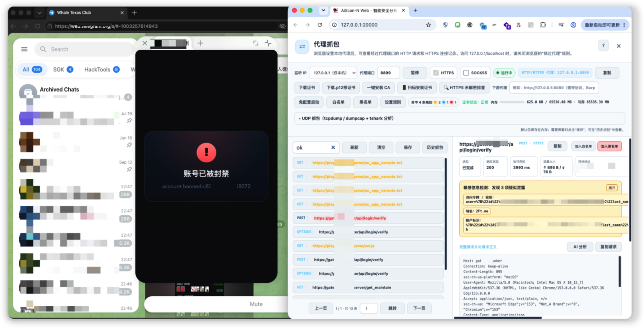Click 加入黑名单 for this request

[x=609, y=146]
